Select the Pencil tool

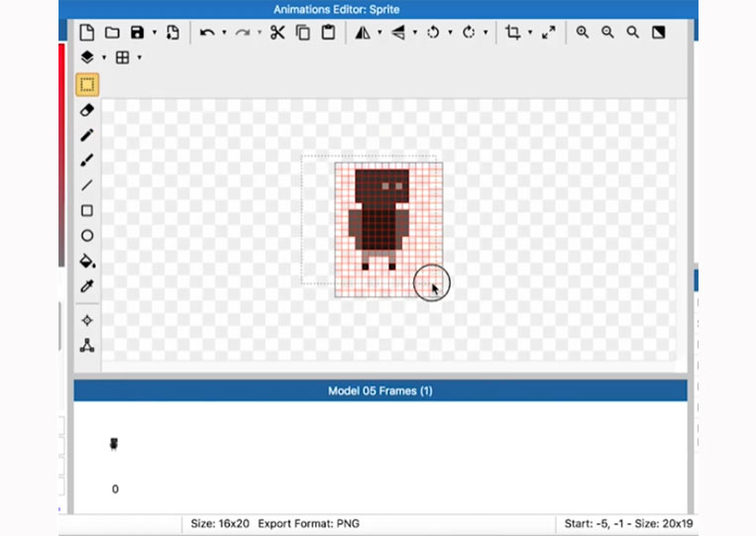[x=87, y=136]
